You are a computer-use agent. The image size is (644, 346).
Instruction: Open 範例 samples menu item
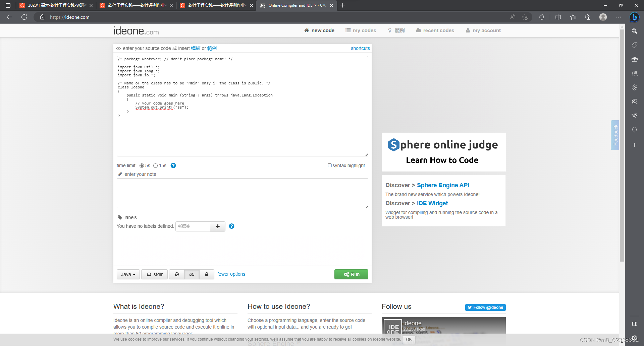coord(396,30)
